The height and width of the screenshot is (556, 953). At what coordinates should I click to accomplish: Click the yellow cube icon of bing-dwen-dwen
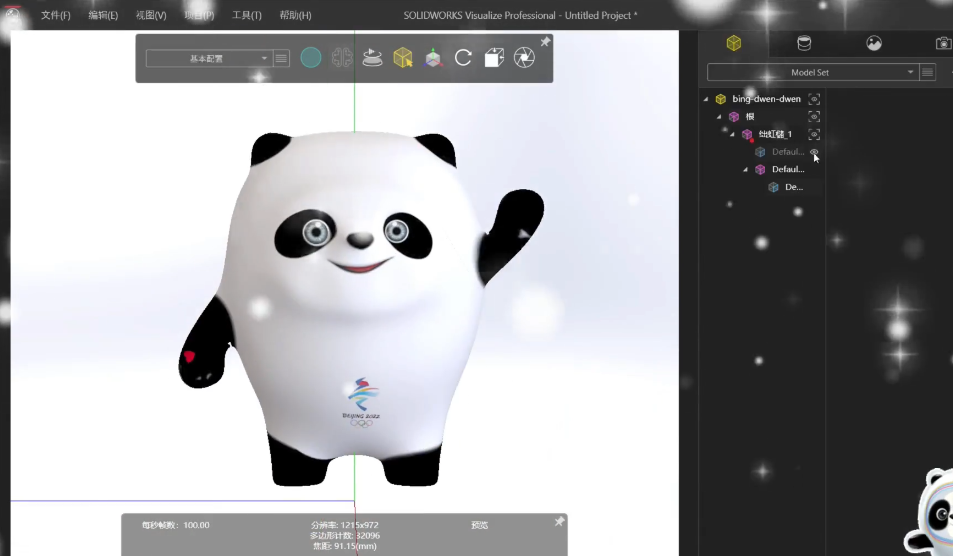pyautogui.click(x=721, y=98)
